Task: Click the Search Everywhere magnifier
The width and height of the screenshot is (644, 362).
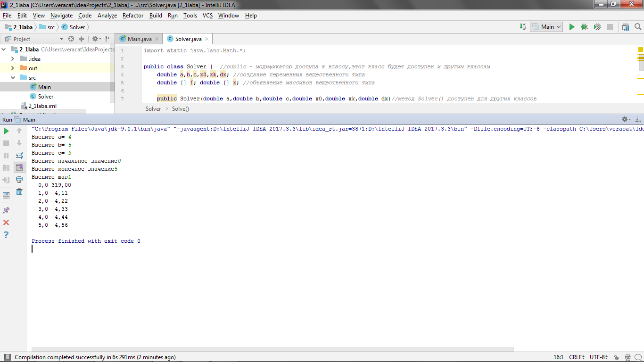Action: 637,27
